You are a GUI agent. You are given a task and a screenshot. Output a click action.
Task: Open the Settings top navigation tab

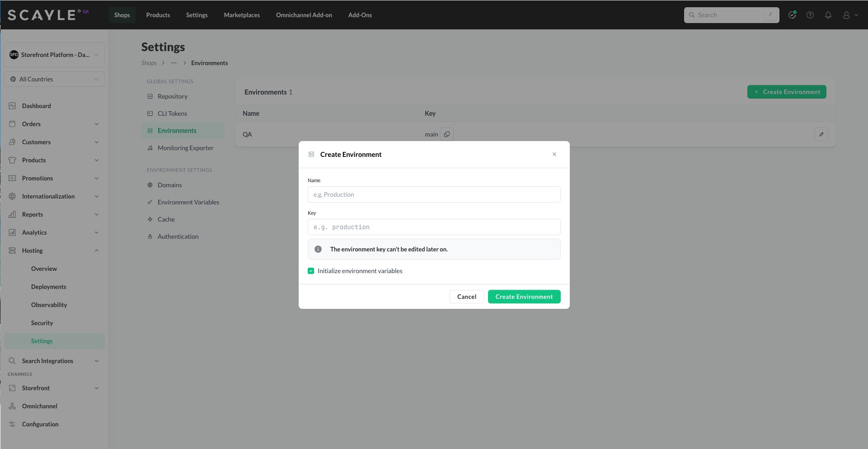197,15
